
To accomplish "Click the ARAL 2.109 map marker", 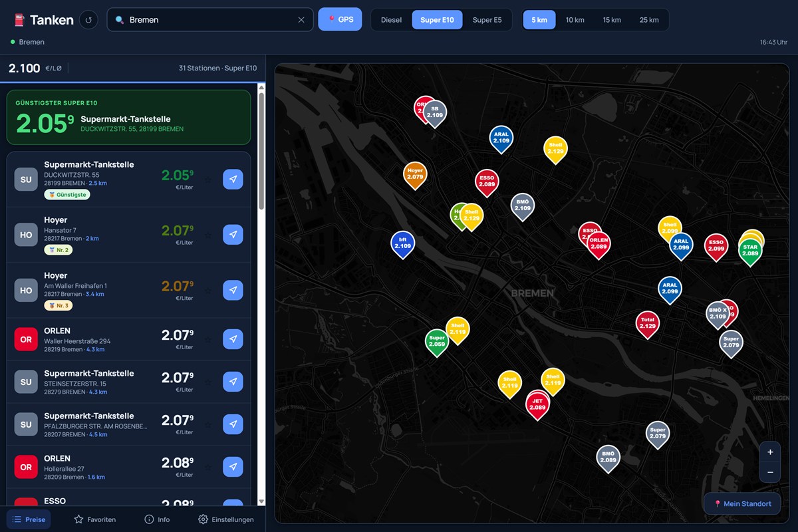I will click(501, 138).
